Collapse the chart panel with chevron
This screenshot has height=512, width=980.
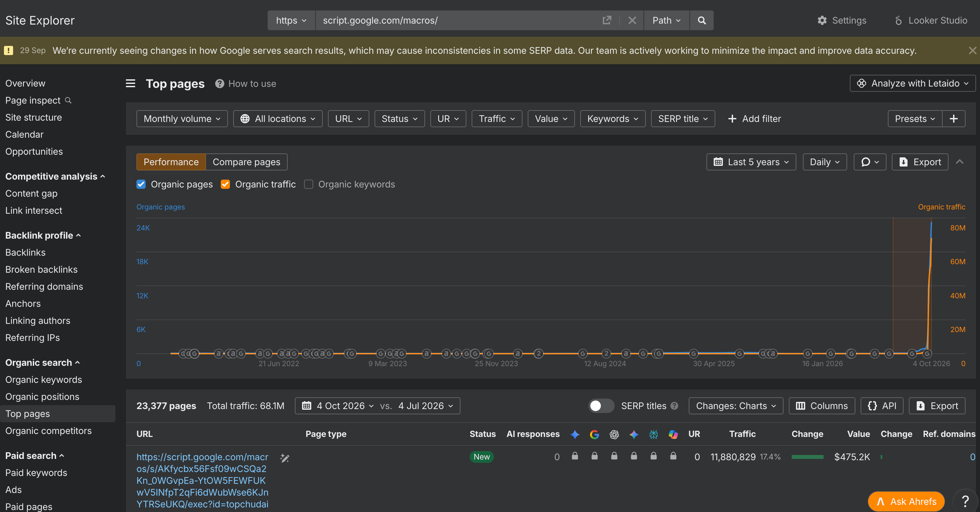(x=959, y=162)
